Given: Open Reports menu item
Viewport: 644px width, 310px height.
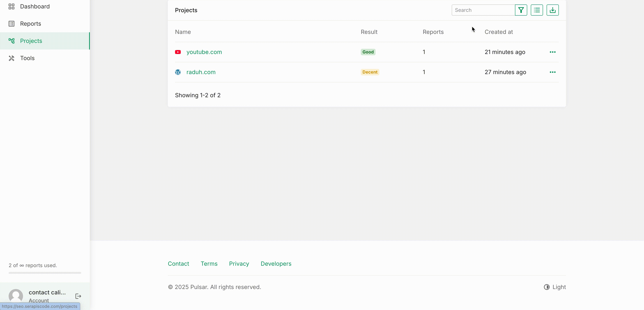Looking at the screenshot, I should (x=45, y=24).
